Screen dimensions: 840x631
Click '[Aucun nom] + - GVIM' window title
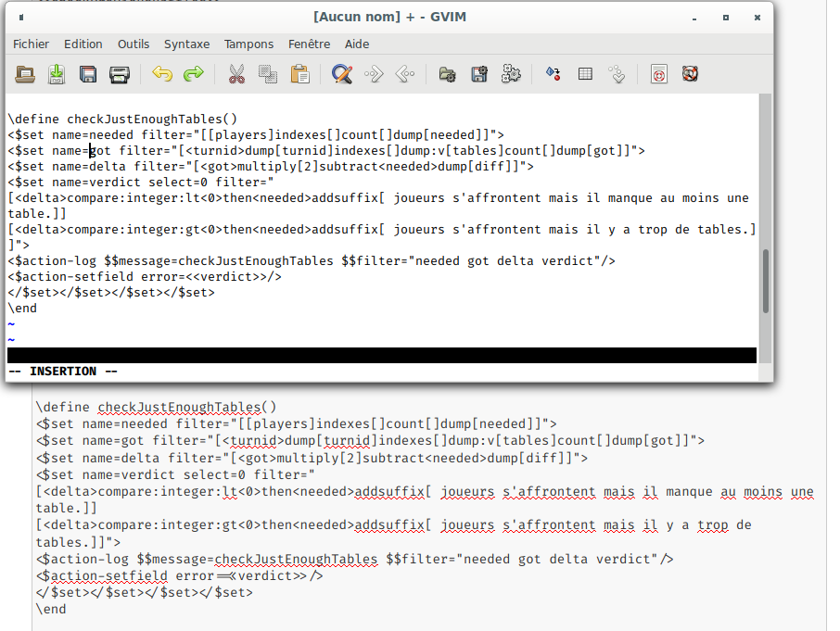click(x=389, y=17)
